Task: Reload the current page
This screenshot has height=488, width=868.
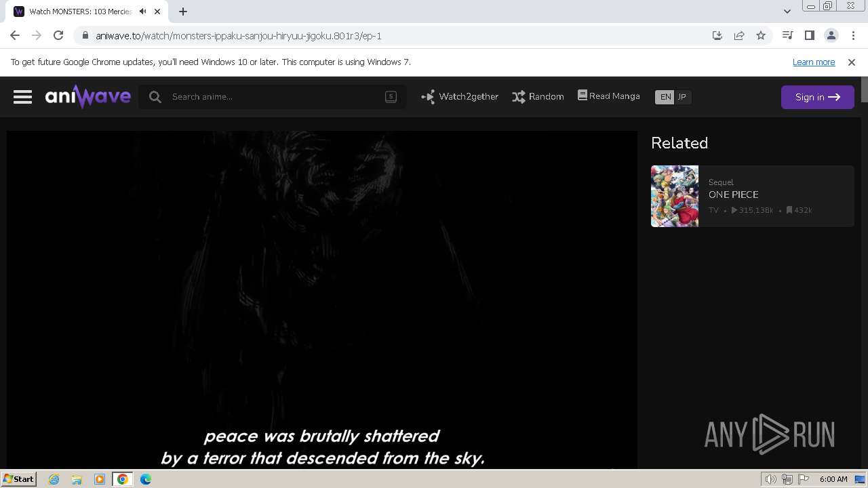Action: pyautogui.click(x=58, y=35)
